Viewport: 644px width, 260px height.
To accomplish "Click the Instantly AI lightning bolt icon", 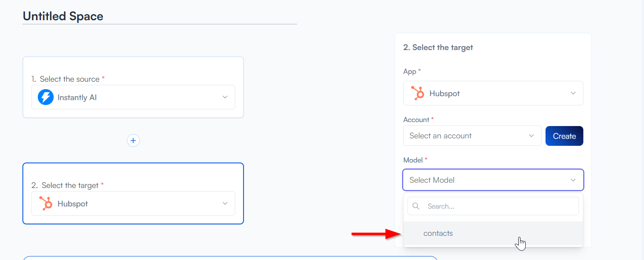I will (46, 97).
